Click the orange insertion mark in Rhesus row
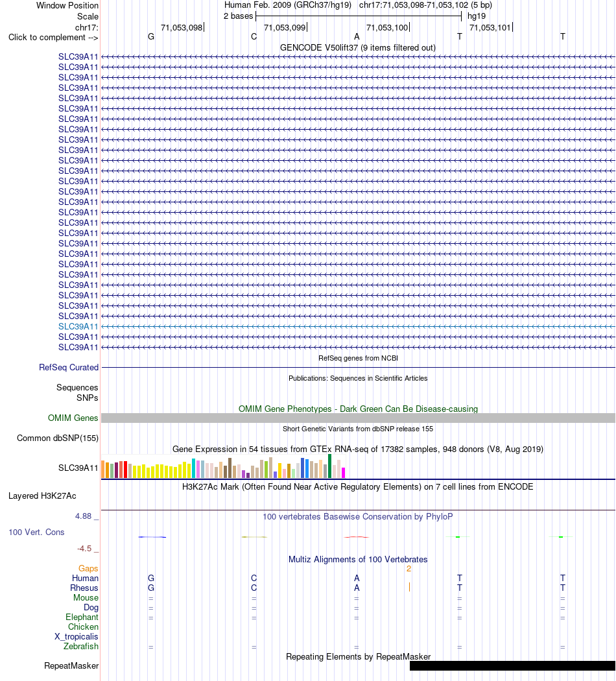This screenshot has width=616, height=681. coord(409,588)
